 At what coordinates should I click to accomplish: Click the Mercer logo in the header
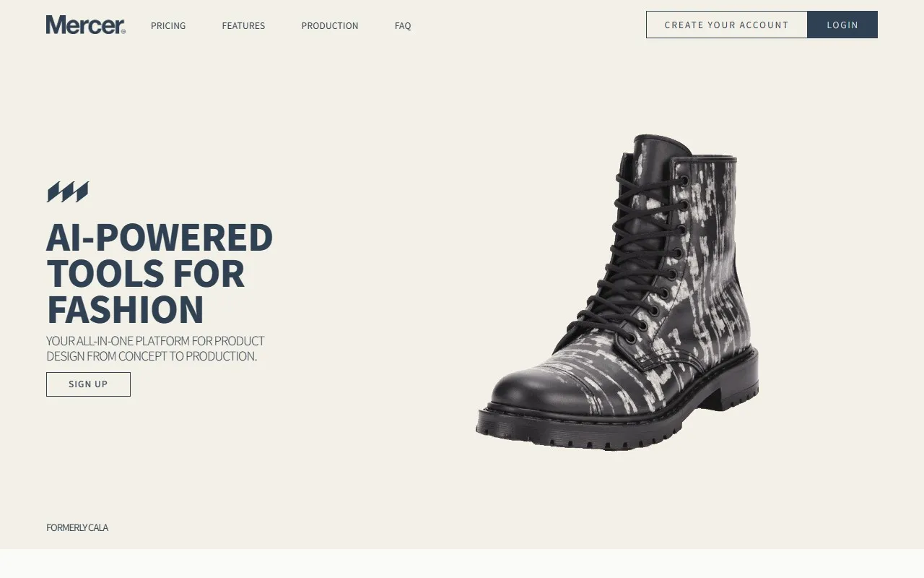(85, 25)
